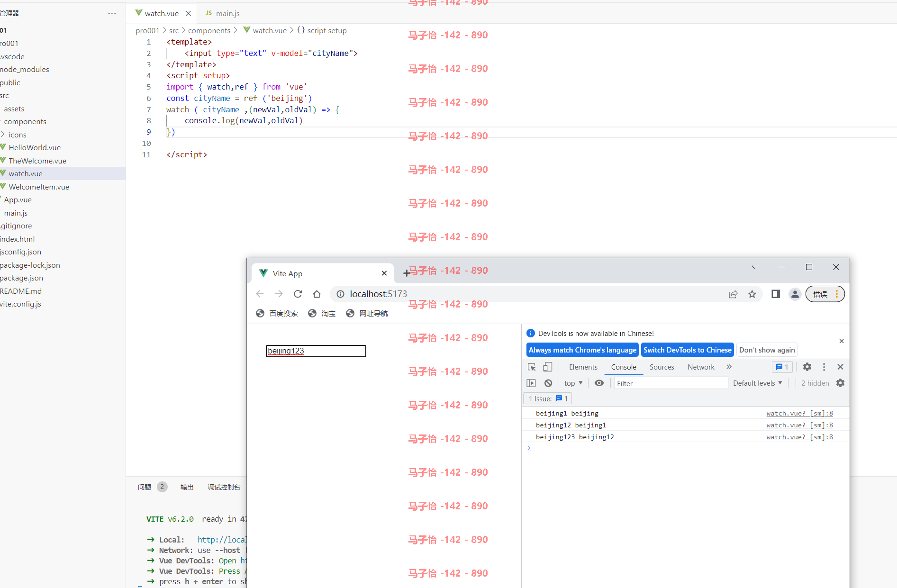Viewport: 897px width, 588px height.
Task: Switch to the Elements tab
Action: pyautogui.click(x=583, y=367)
